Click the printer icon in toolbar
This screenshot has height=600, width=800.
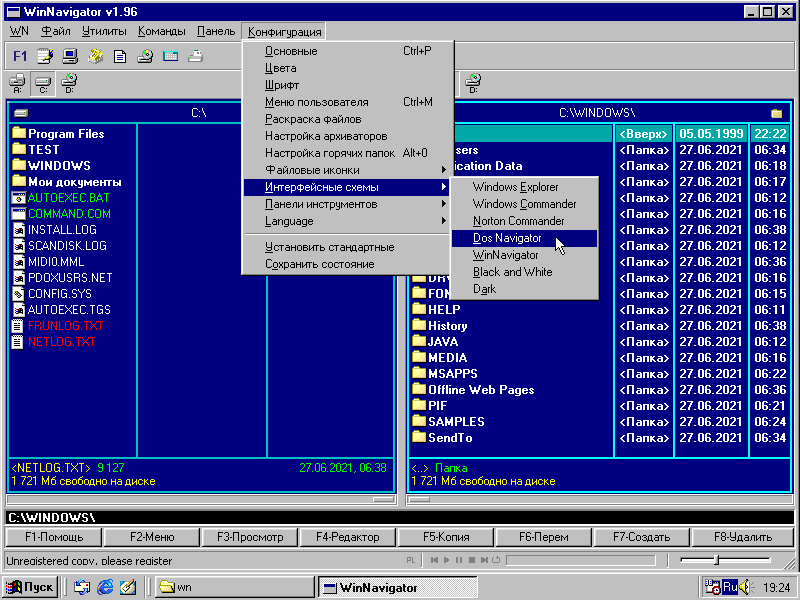click(196, 56)
